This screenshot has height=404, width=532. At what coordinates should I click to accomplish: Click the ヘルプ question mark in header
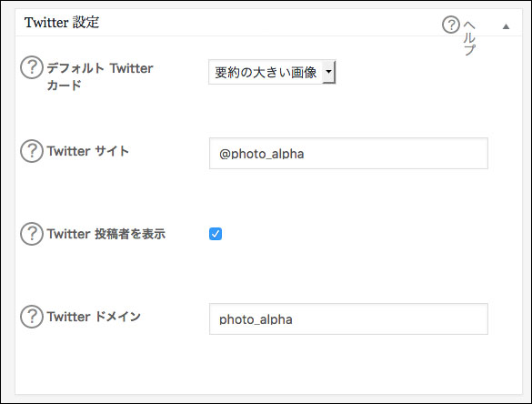tap(451, 25)
